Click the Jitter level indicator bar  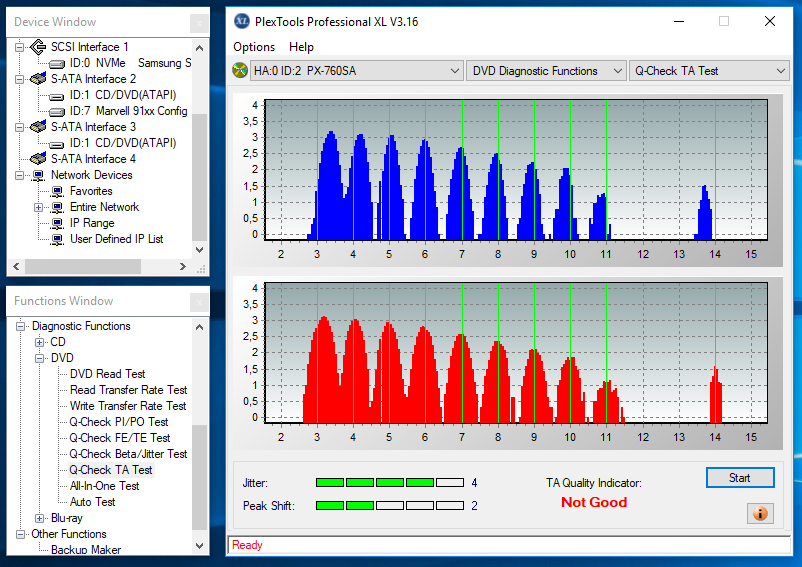tap(390, 482)
